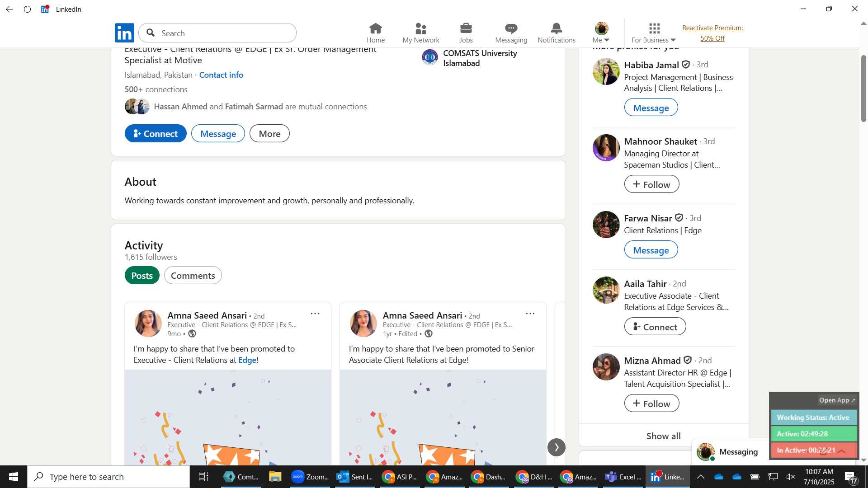The image size is (868, 488).
Task: Click Reactivate Premium 50% Off link
Action: coord(712,33)
